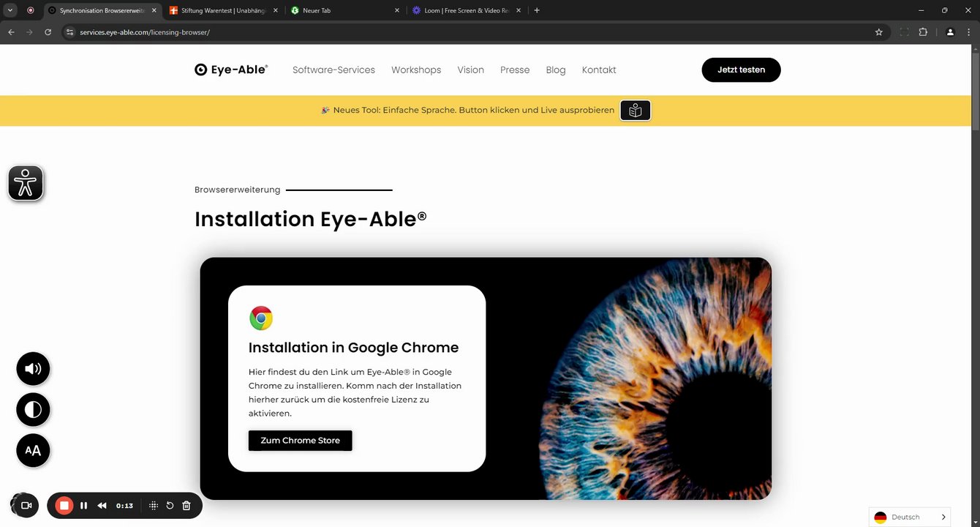Open a new browser tab
This screenshot has height=527, width=980.
click(537, 11)
